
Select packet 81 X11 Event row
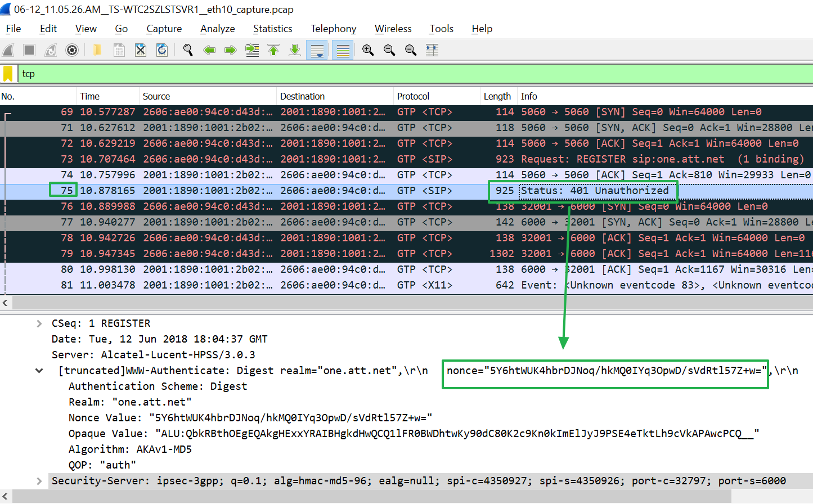(x=406, y=285)
